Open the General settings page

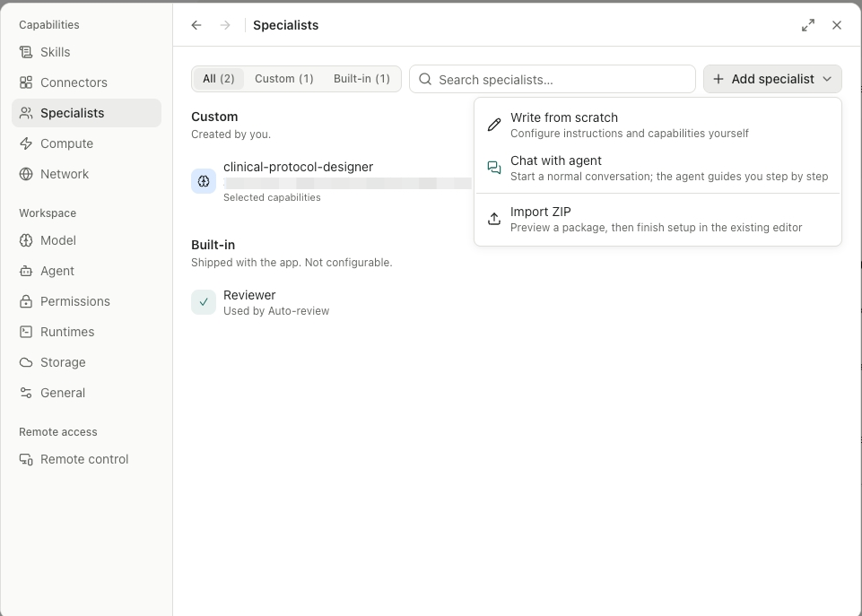[x=86, y=393]
